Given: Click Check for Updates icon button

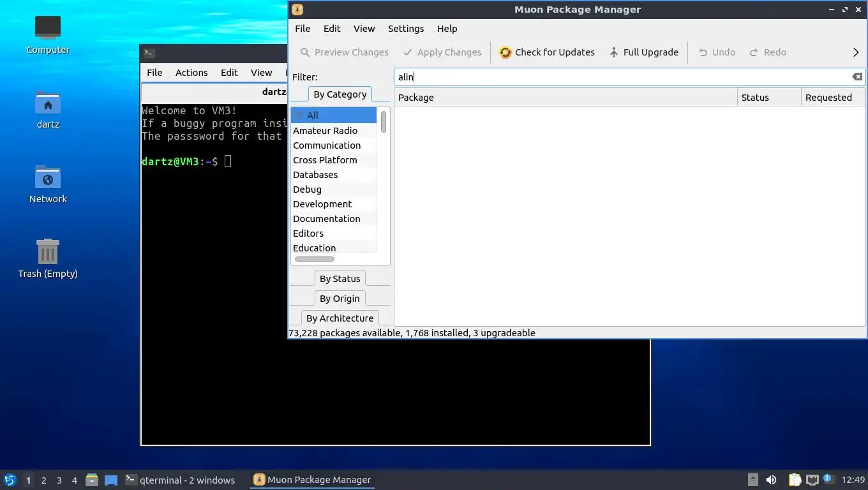Looking at the screenshot, I should coord(547,52).
